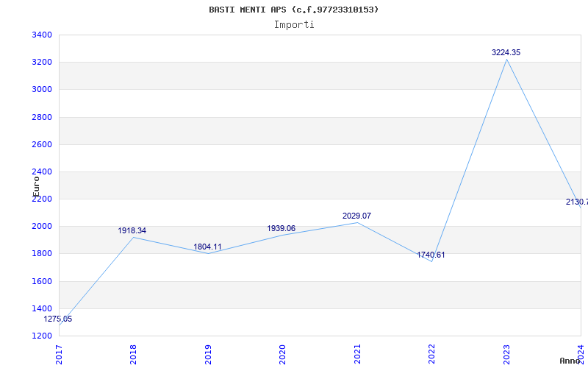Click the 2020 x-axis tick label
588x368 pixels.
point(283,353)
